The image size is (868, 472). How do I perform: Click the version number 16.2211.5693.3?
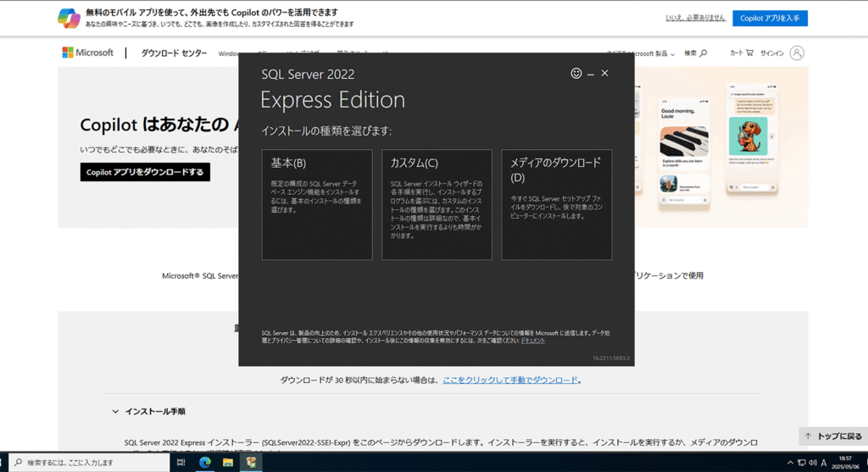tap(610, 358)
